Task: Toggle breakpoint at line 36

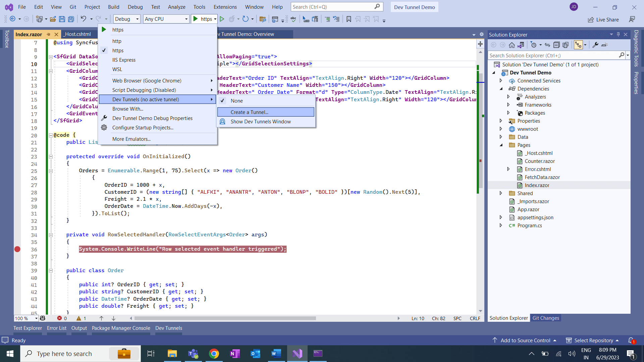Action: (x=17, y=249)
